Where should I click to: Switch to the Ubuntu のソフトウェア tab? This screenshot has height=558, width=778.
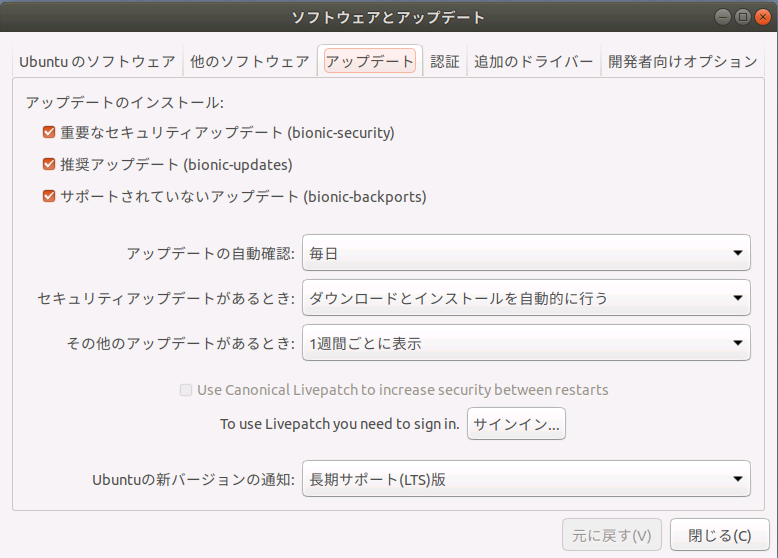coord(97,62)
